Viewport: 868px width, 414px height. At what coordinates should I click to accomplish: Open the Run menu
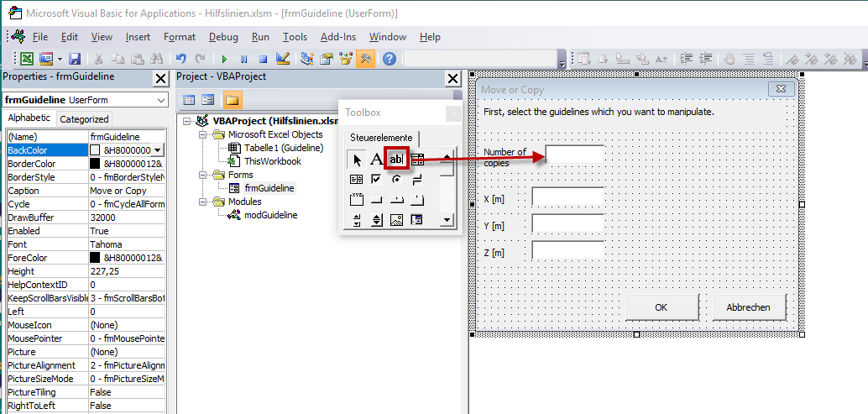click(x=260, y=37)
